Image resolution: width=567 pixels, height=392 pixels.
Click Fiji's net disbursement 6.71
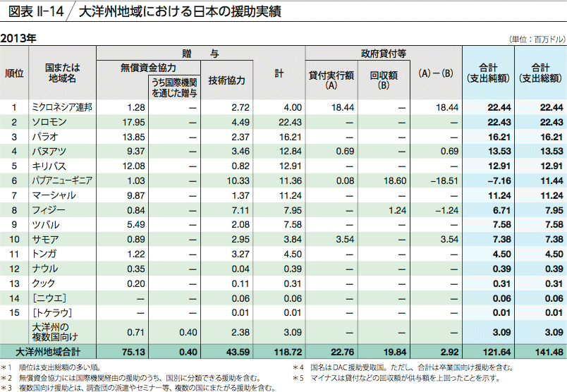pos(502,210)
